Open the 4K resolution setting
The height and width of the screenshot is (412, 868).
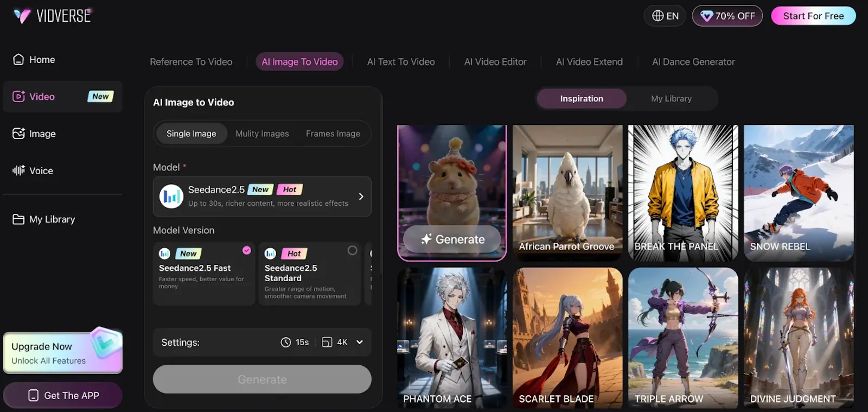pyautogui.click(x=335, y=342)
